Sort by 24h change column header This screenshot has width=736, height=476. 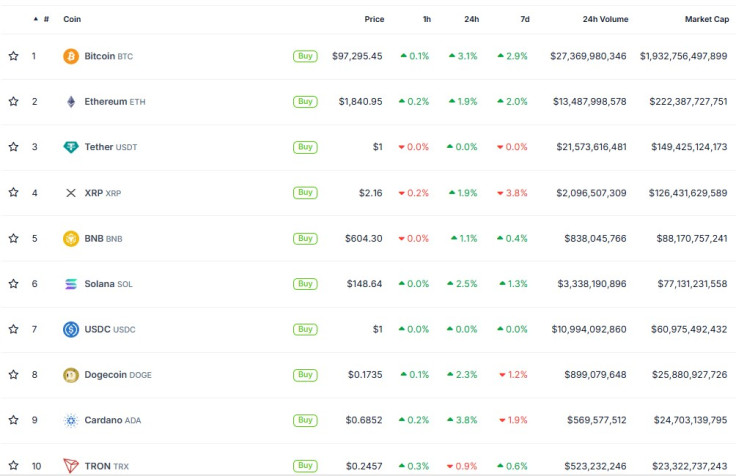472,19
